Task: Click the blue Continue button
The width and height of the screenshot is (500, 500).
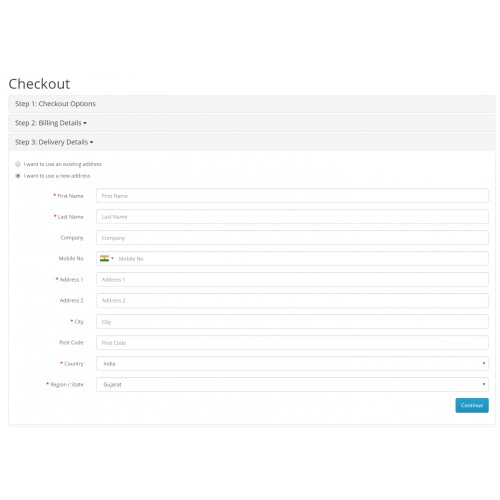Action: coord(472,405)
